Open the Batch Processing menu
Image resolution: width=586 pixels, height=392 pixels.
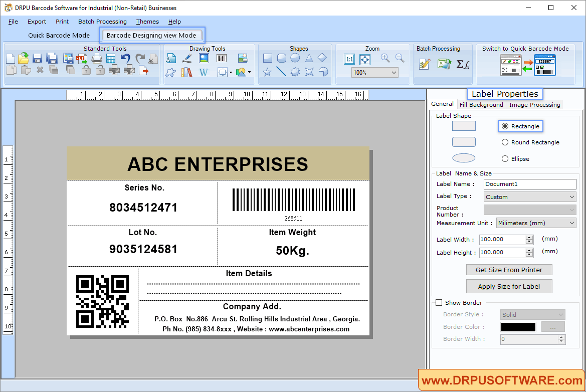click(102, 22)
